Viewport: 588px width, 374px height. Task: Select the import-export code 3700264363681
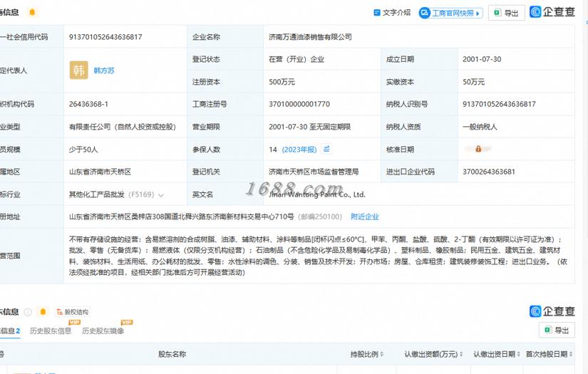pos(489,172)
